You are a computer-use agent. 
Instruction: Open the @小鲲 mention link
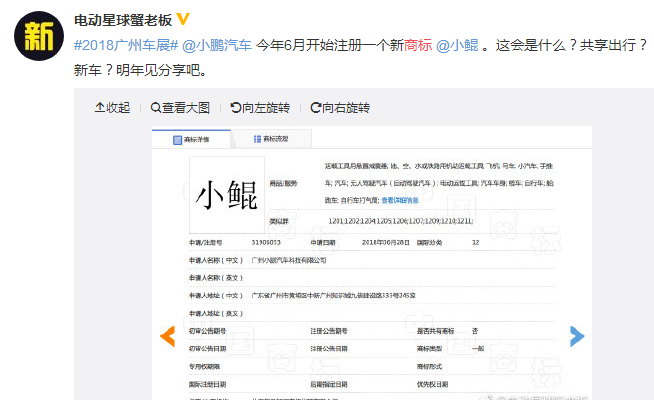click(x=457, y=45)
